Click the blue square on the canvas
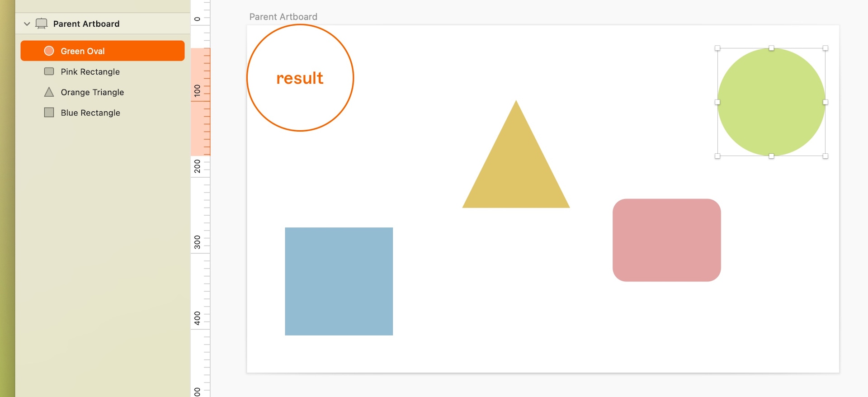Viewport: 868px width, 397px height. pos(339,281)
